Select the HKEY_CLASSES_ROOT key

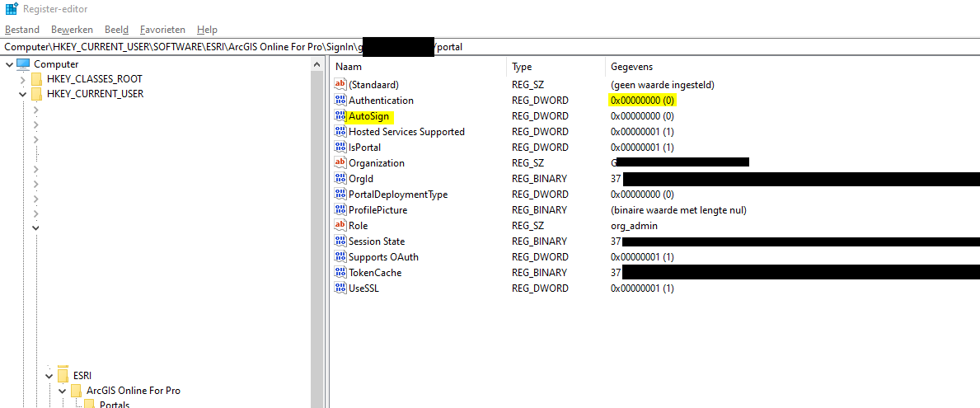point(95,79)
